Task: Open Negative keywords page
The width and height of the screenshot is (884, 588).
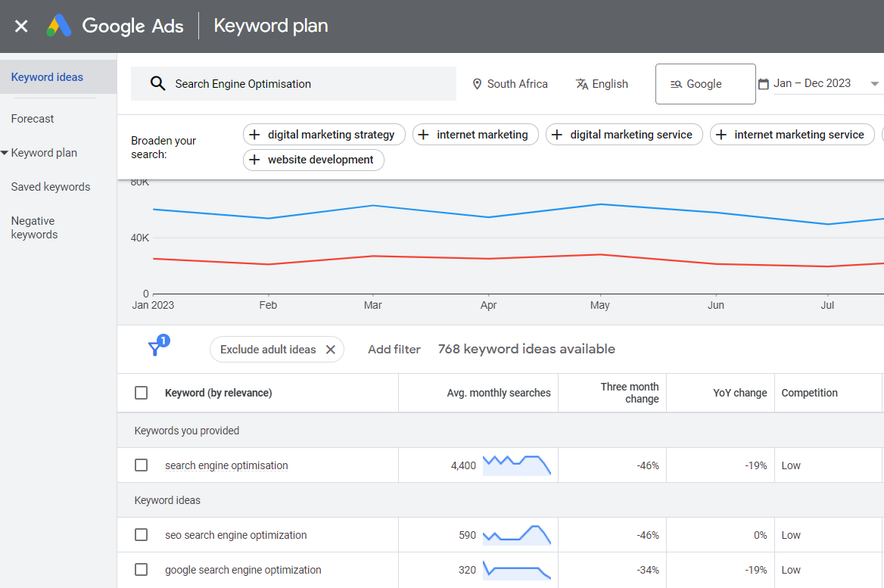Action: [35, 228]
